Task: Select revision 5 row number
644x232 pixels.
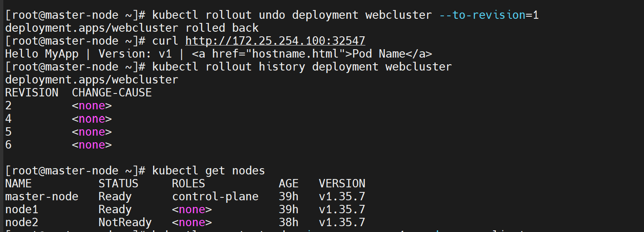Action: [x=8, y=132]
